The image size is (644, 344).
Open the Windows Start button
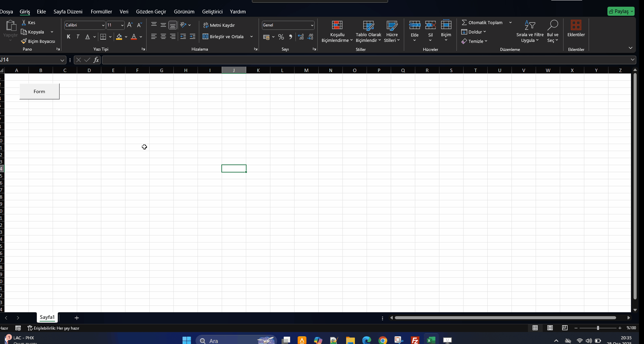point(186,340)
